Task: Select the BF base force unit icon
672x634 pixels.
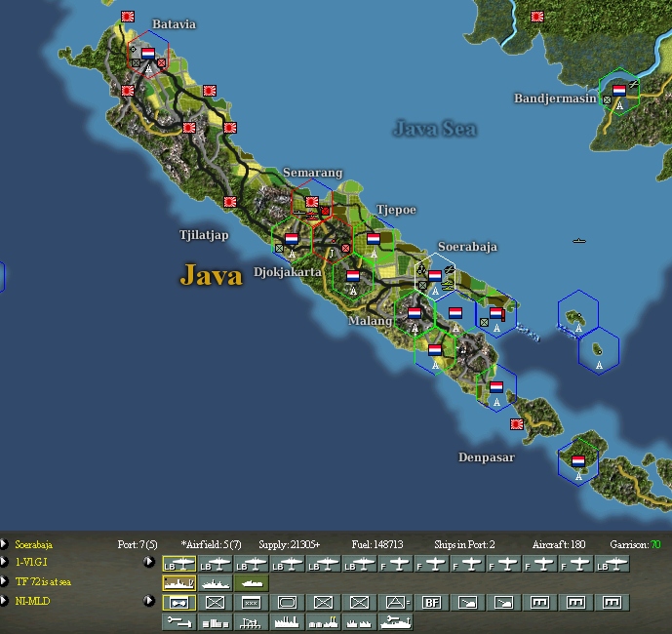Action: [x=431, y=602]
